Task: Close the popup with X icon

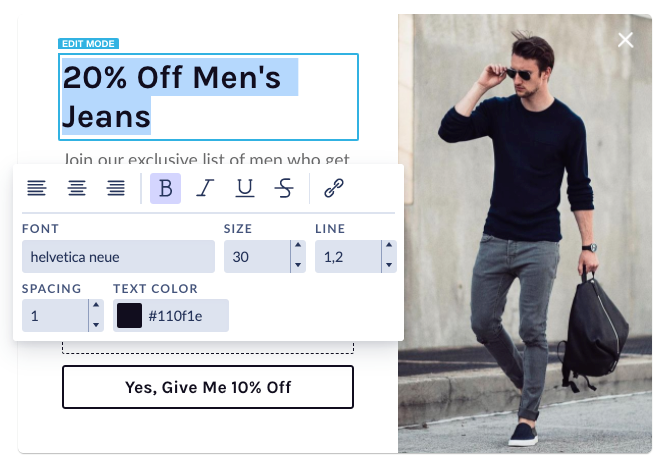Action: [625, 40]
